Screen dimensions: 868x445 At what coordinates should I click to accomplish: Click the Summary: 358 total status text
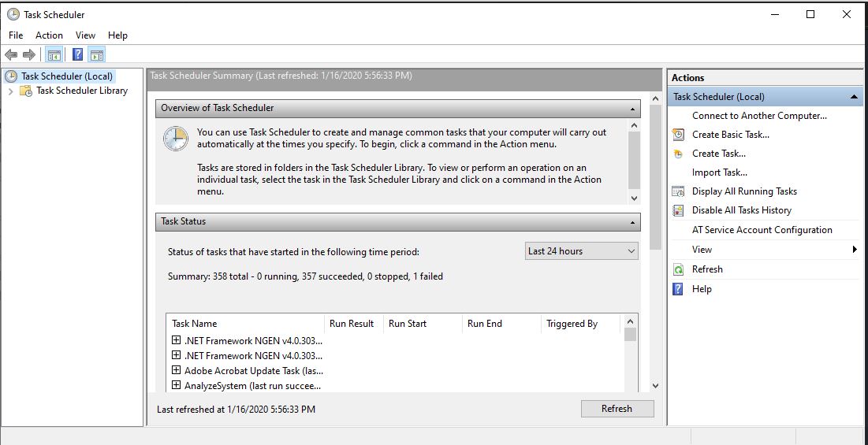tap(305, 276)
